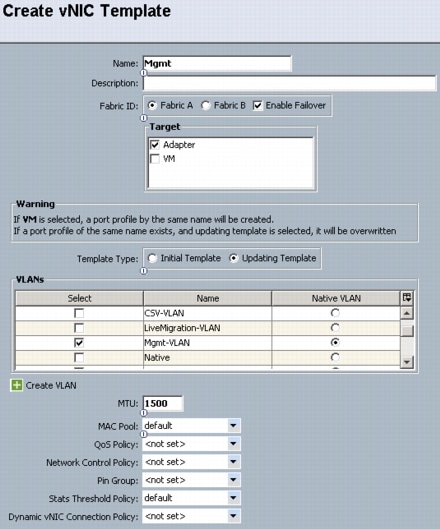Open the VLANs table column settings icon
The image size is (440, 529).
407,298
